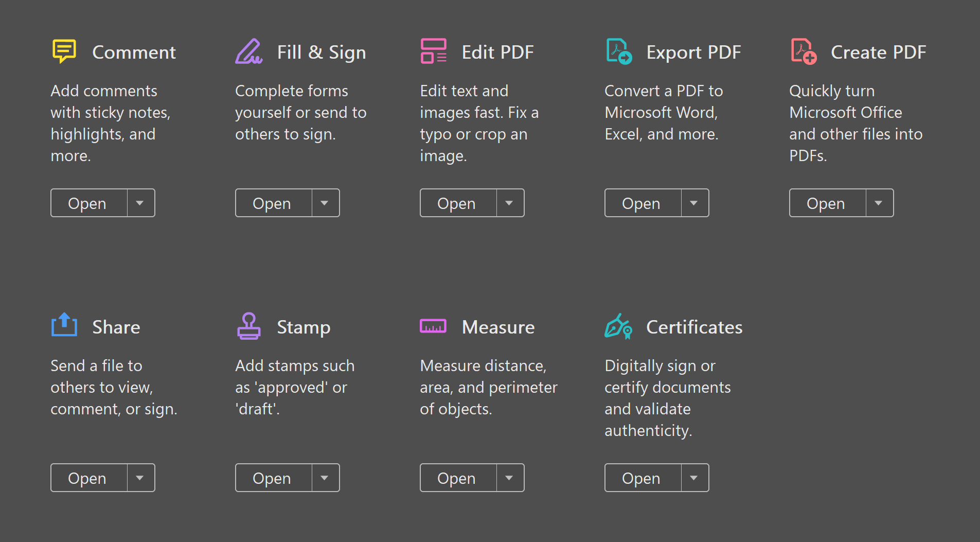The width and height of the screenshot is (980, 542).
Task: Select the Fill & Sign pen icon
Action: tap(248, 51)
